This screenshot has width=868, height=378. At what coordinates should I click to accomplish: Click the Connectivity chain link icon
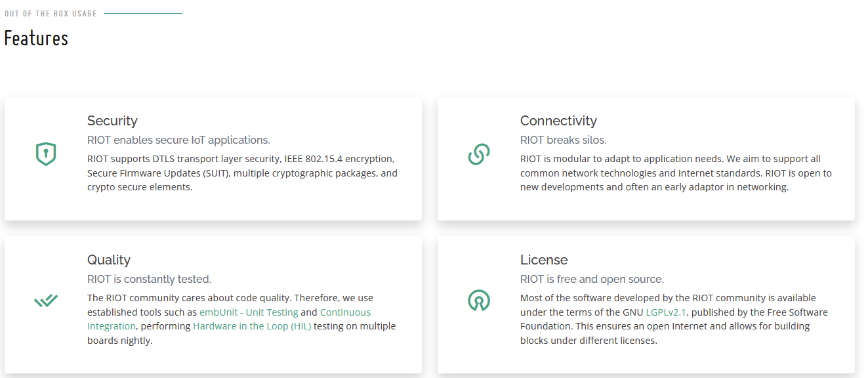[x=479, y=154]
